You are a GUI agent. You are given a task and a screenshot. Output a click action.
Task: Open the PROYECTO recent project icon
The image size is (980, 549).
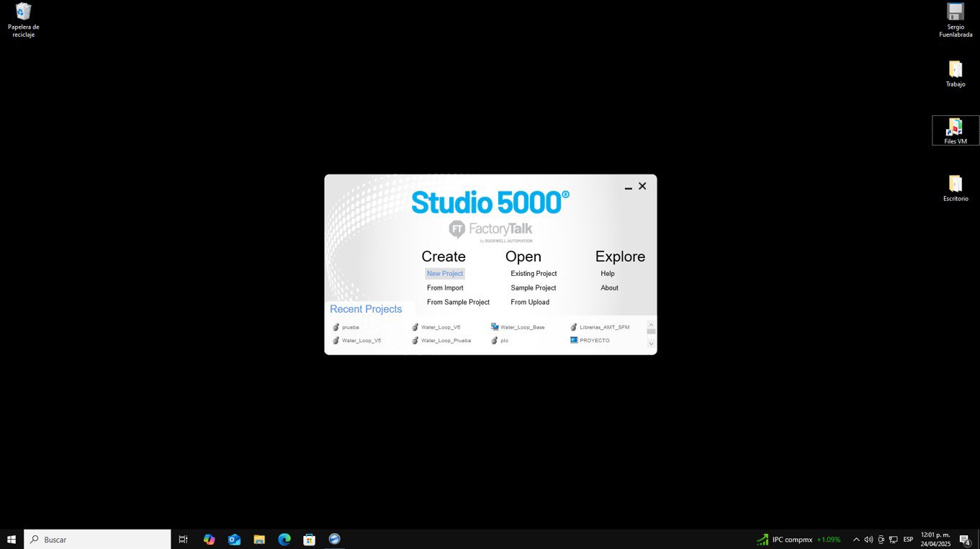pyautogui.click(x=574, y=340)
